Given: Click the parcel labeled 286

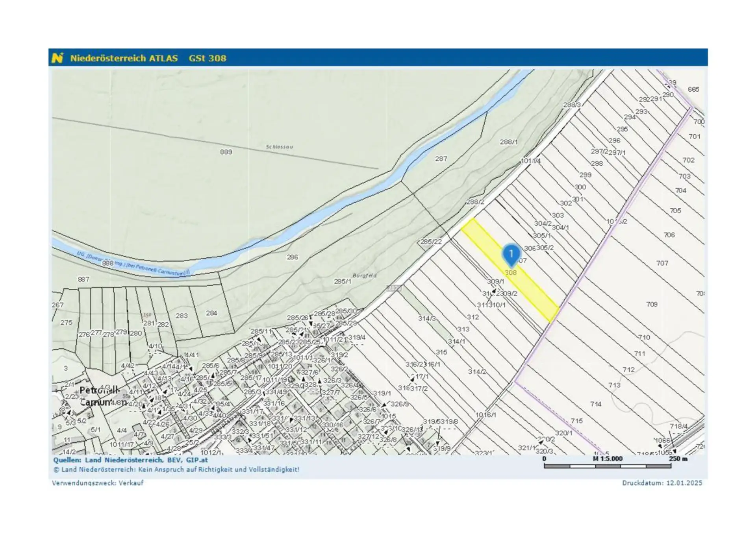Looking at the screenshot, I should click(292, 257).
